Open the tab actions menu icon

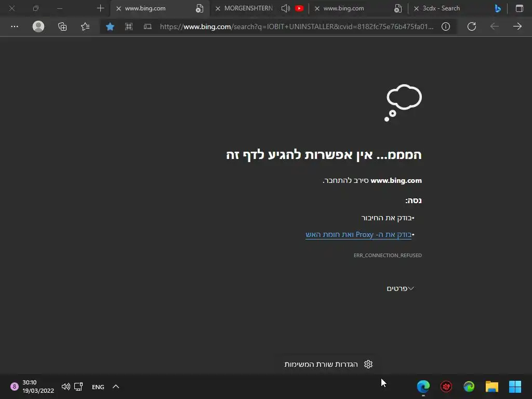pos(520,8)
